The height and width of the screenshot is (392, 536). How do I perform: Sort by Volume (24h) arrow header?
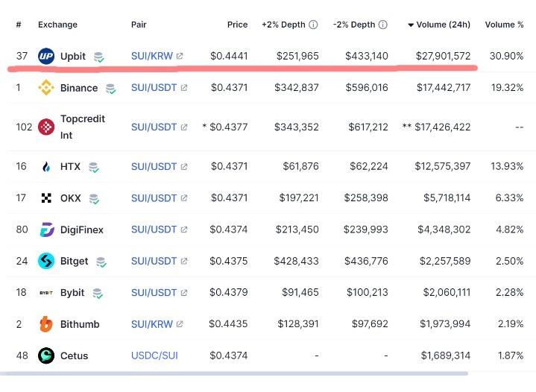[439, 25]
